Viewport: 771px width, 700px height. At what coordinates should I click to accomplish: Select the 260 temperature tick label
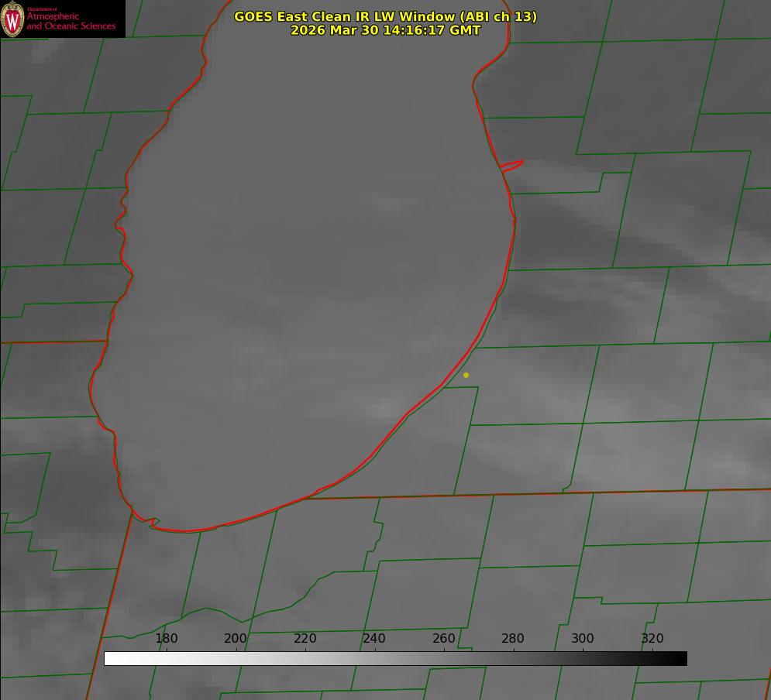[444, 639]
